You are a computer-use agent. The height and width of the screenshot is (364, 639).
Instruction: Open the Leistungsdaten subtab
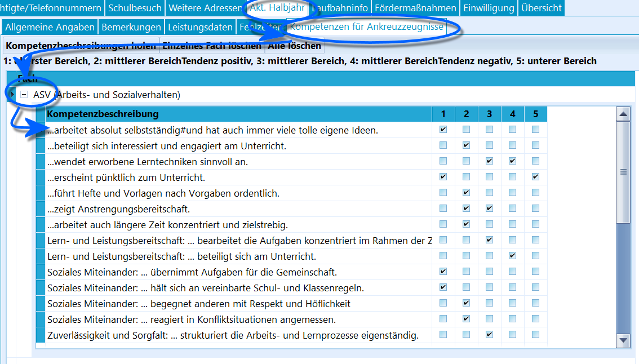tap(200, 27)
